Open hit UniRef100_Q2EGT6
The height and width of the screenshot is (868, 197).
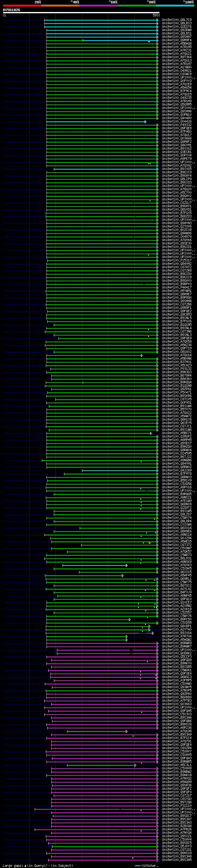177,26
